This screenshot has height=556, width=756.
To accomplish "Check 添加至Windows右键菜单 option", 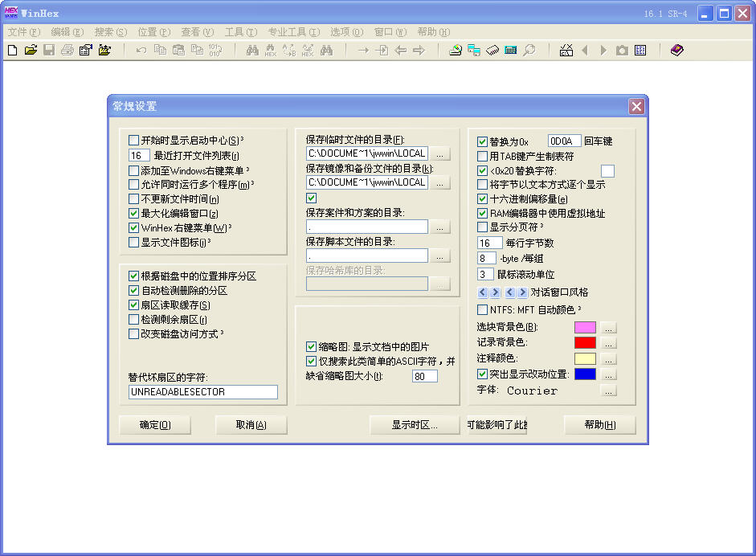I will (133, 170).
